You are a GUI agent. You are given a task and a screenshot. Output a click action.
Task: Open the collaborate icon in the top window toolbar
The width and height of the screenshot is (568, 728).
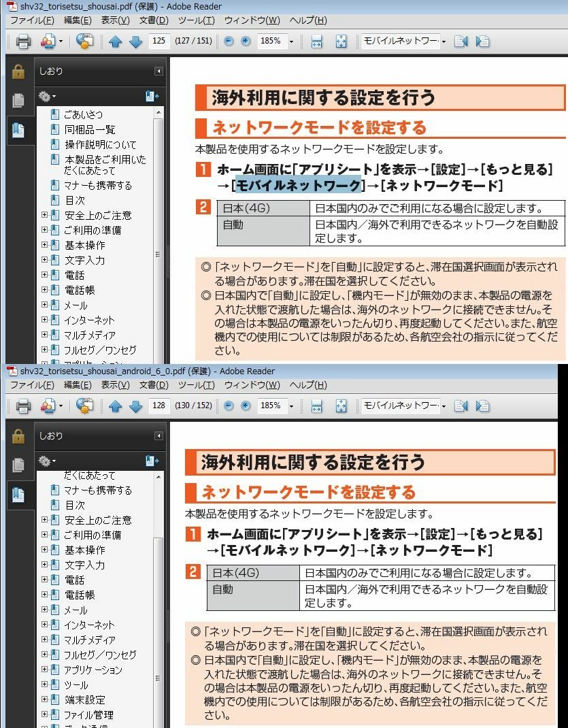point(49,42)
